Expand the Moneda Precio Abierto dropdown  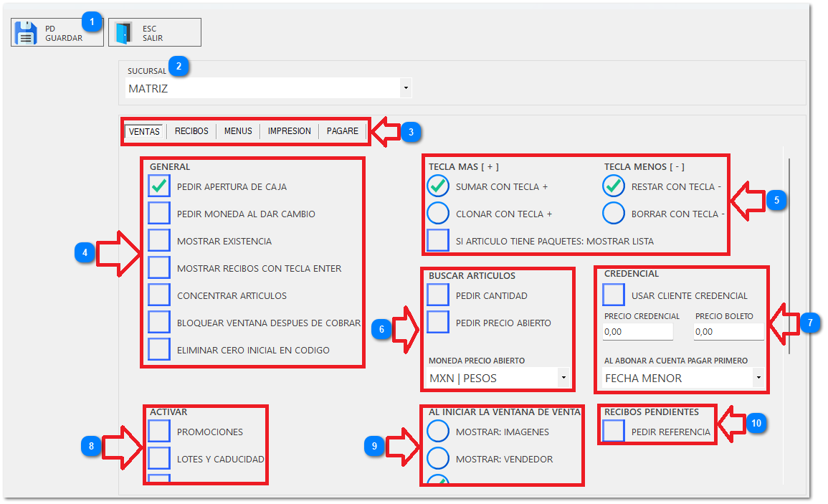tap(563, 377)
